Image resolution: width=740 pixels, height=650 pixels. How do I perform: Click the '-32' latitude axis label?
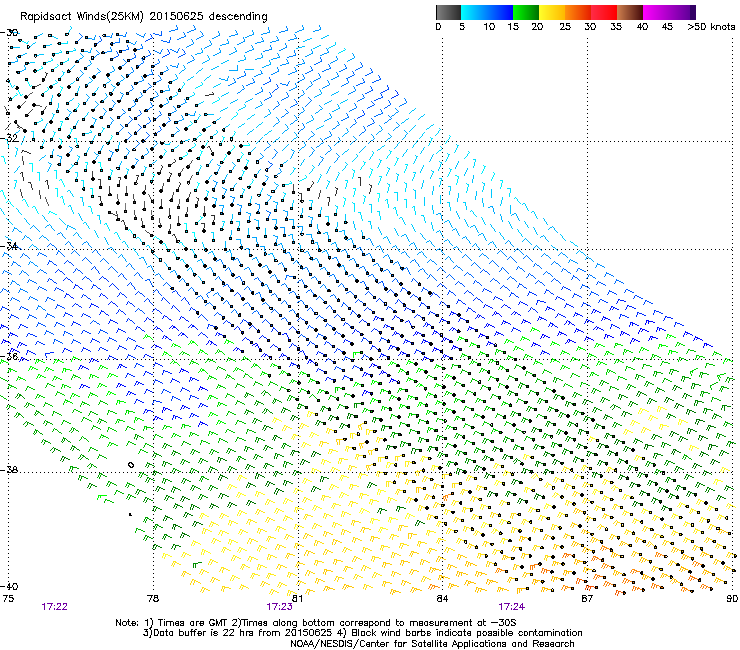(9, 138)
